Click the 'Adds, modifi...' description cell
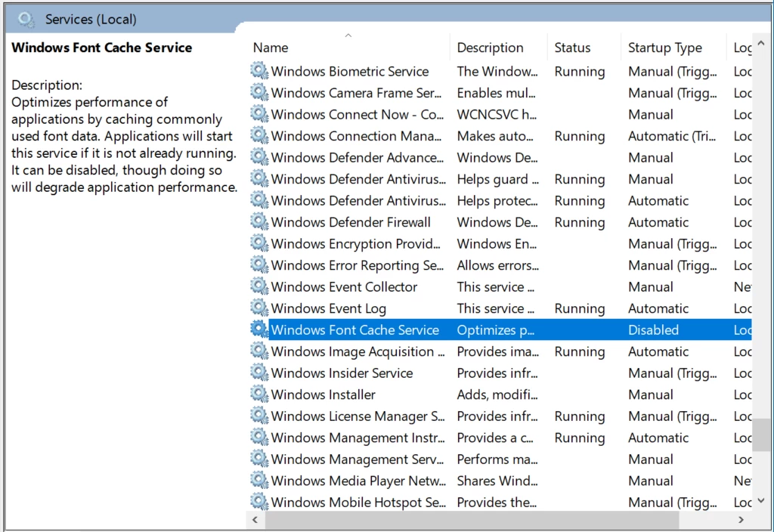 pos(497,394)
